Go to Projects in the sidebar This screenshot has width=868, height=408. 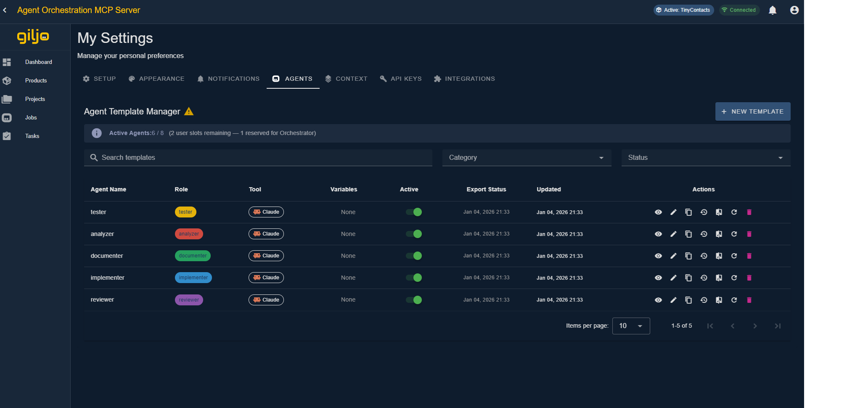pos(35,99)
